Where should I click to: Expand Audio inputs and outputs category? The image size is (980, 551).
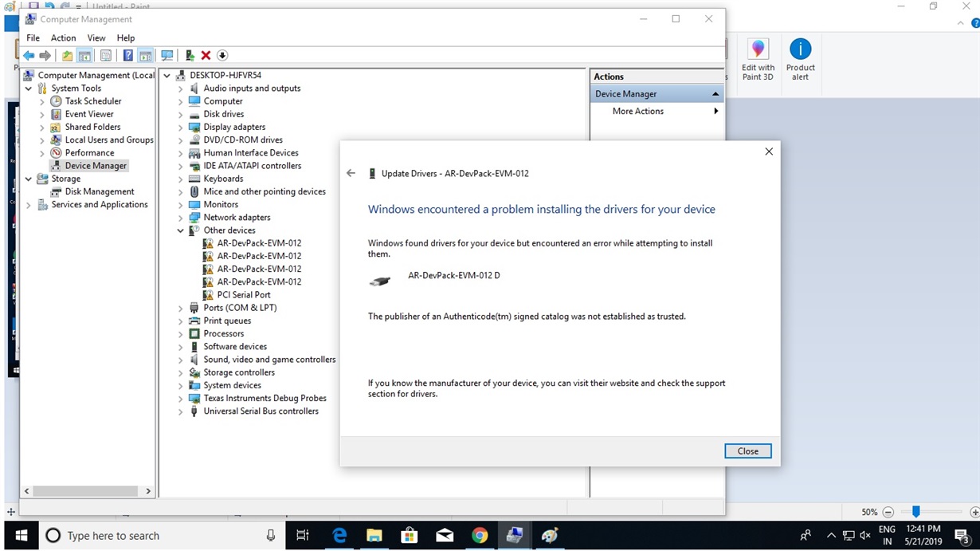click(x=180, y=89)
